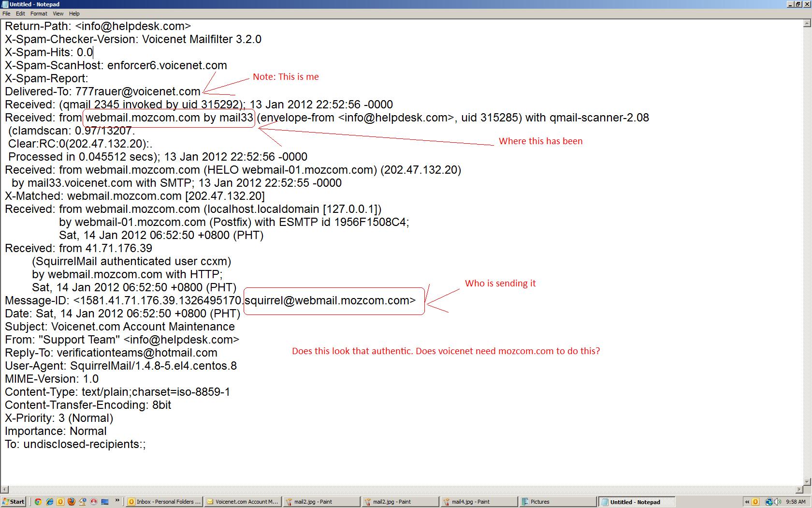Restore down the Notepad window
Screen dimensions: 812x508
798,4
